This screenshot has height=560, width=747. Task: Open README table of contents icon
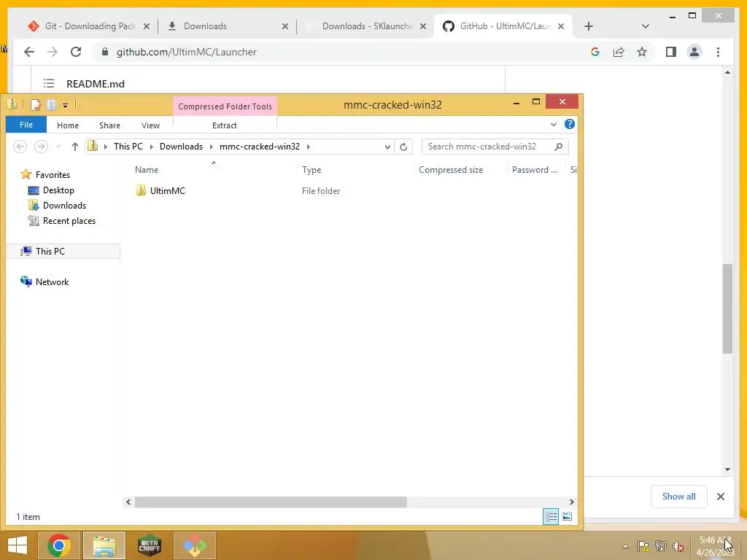49,84
